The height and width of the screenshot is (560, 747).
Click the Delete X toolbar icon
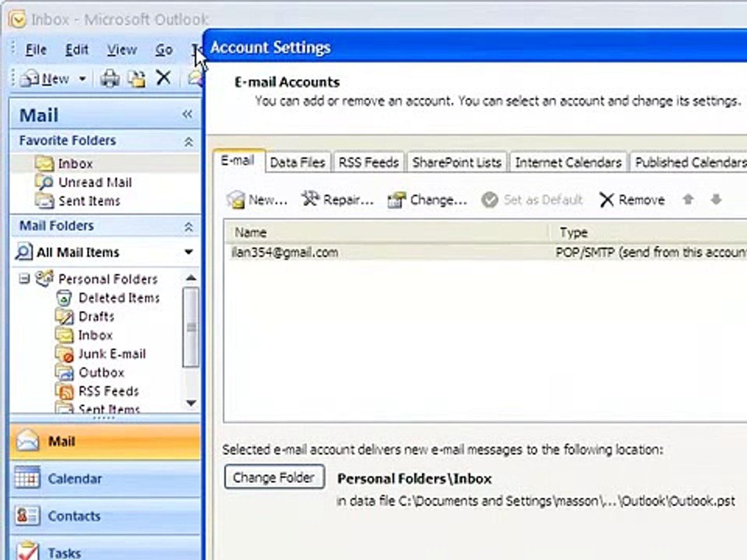tap(163, 78)
